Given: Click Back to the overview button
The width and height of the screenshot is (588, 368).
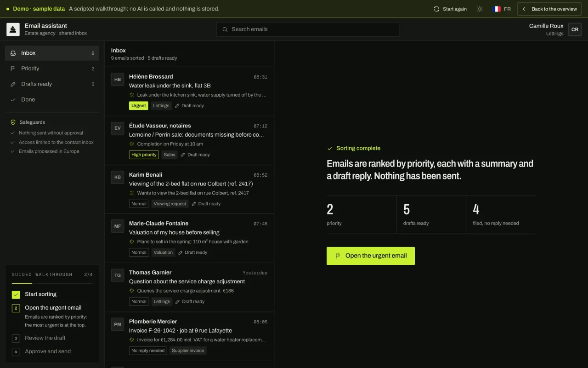Looking at the screenshot, I should [549, 9].
